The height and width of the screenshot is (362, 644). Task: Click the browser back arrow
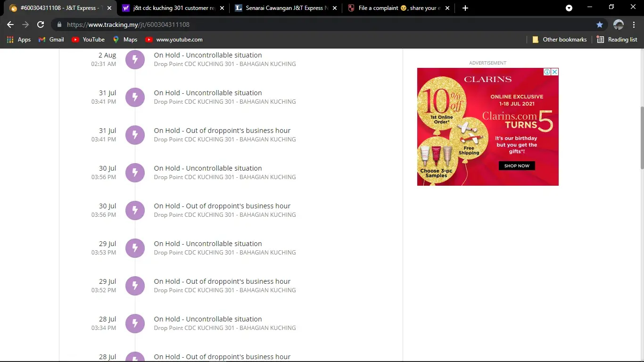(x=10, y=25)
